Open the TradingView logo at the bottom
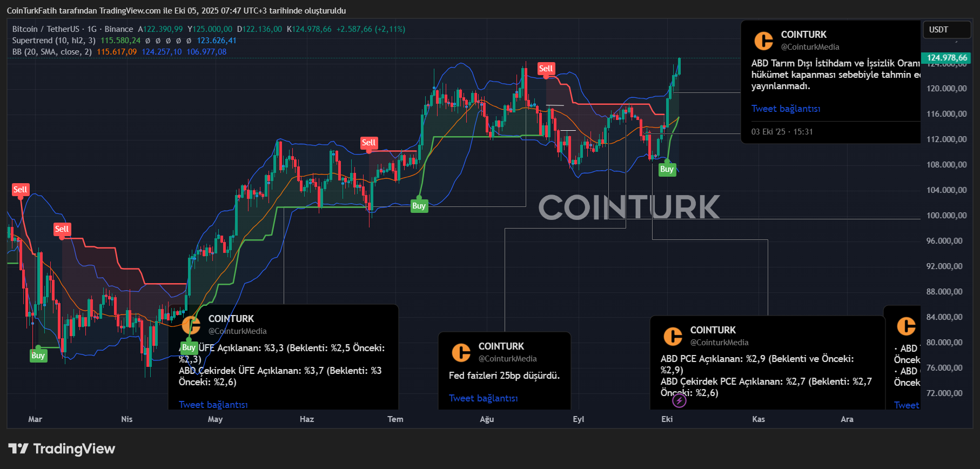The width and height of the screenshot is (980, 469). click(62, 448)
